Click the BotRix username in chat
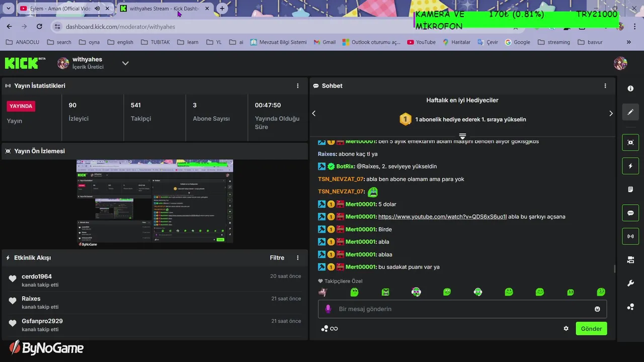Screen dimensions: 644x362 point(345,166)
